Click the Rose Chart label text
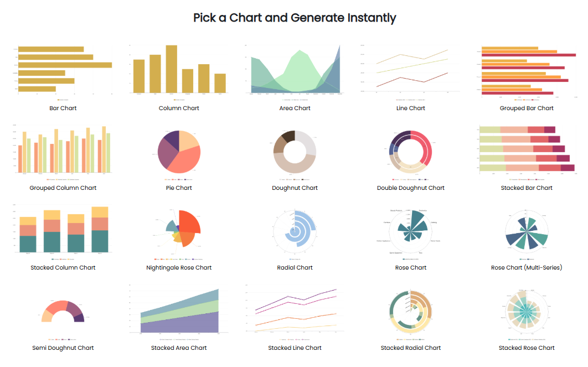588x367 pixels. (x=411, y=267)
